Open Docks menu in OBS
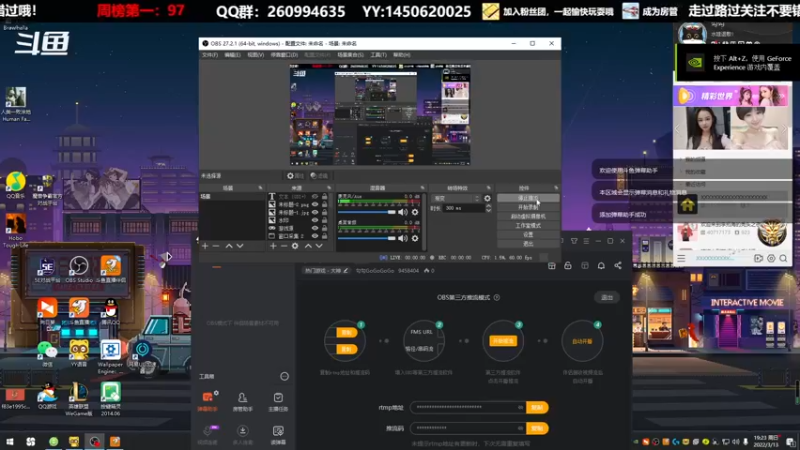Image resolution: width=800 pixels, height=450 pixels. (284, 55)
